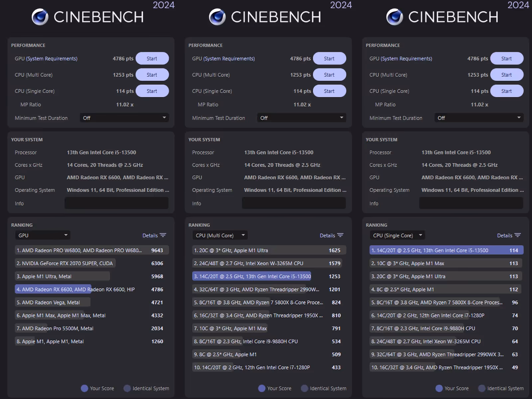Select 10C Apple M1 Max row scoring 113

(447, 263)
